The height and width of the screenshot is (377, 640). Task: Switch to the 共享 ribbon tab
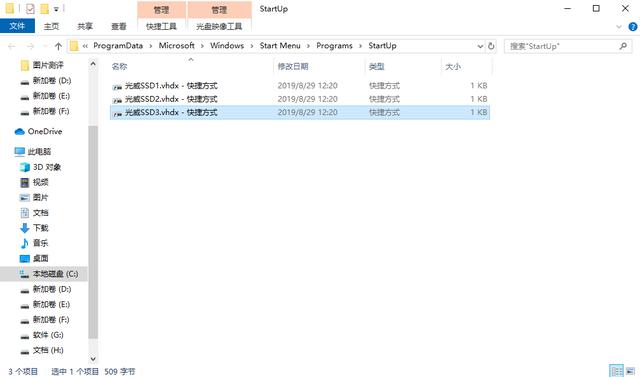[x=85, y=26]
